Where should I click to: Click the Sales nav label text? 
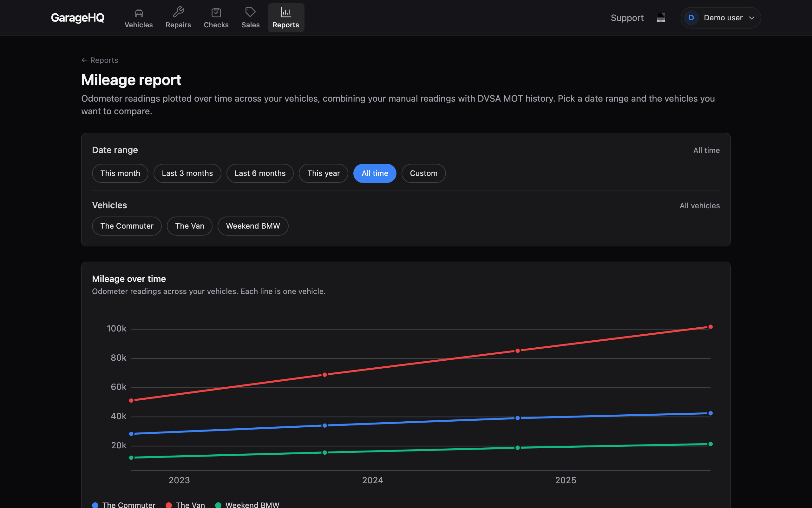click(250, 25)
